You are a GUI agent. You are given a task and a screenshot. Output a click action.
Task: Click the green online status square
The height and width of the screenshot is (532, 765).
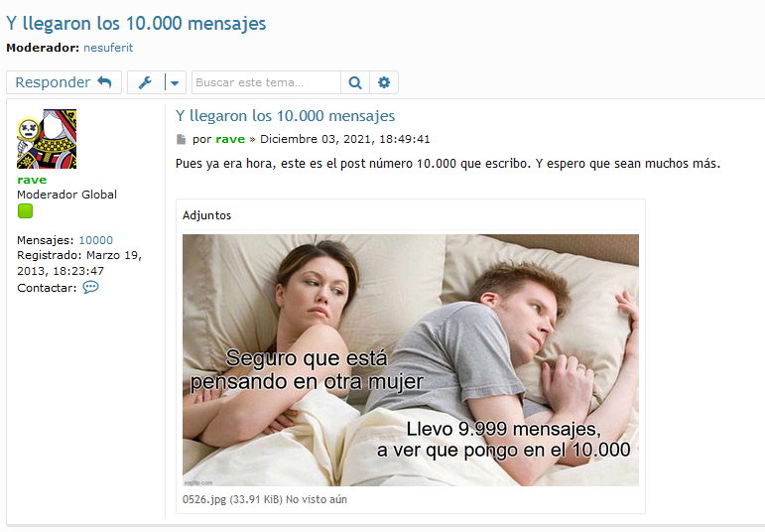click(25, 210)
